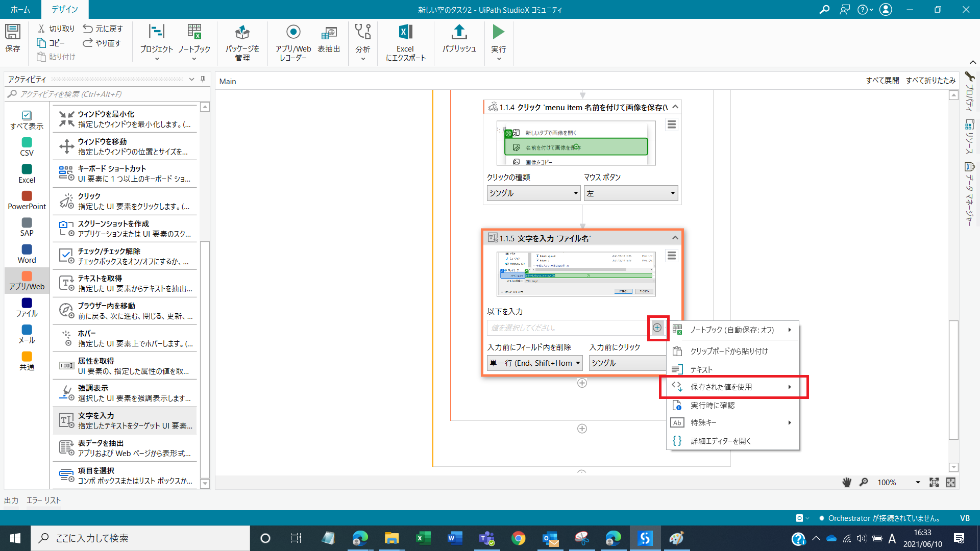Click the pan hand tool in canvas footer
Viewport: 980px width, 551px height.
tap(846, 482)
